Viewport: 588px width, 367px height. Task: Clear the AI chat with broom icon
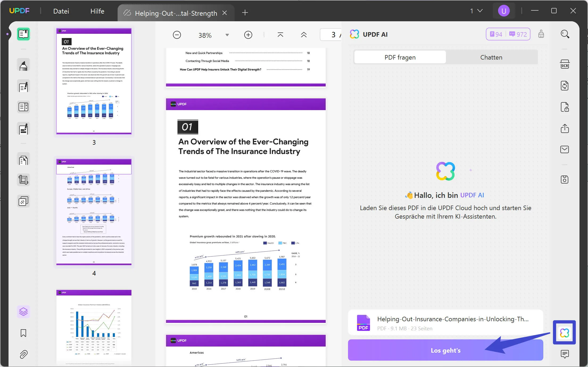pyautogui.click(x=541, y=34)
